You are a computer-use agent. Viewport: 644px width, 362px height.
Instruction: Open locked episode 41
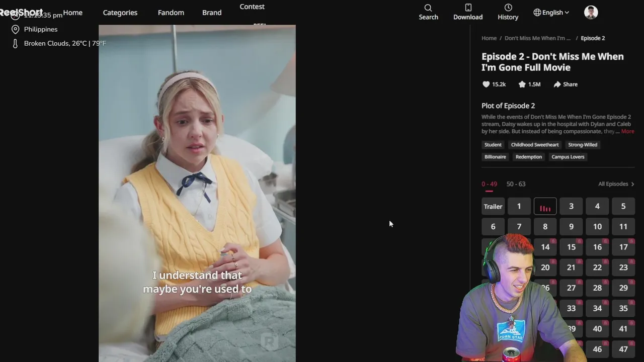pyautogui.click(x=623, y=329)
